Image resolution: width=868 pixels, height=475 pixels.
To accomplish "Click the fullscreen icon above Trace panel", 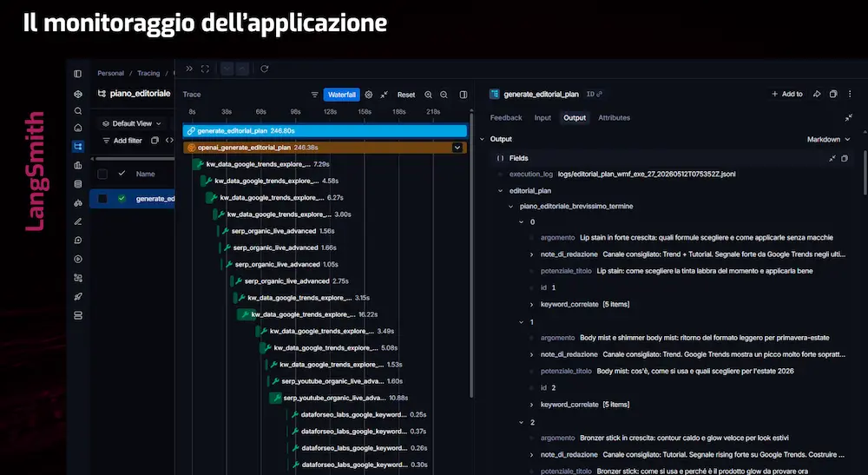I will click(205, 69).
